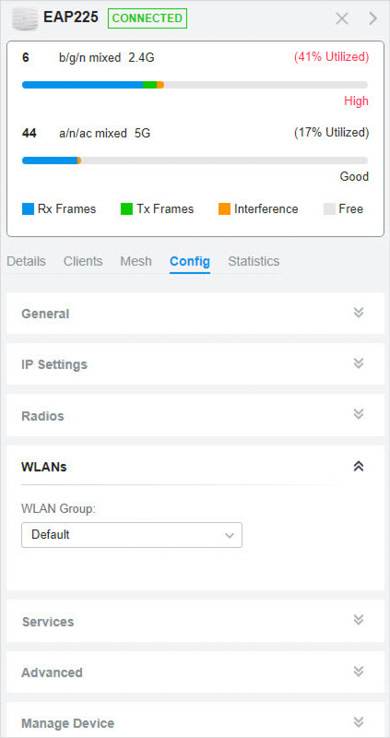Collapse the WLANs section chevron

[x=358, y=466]
